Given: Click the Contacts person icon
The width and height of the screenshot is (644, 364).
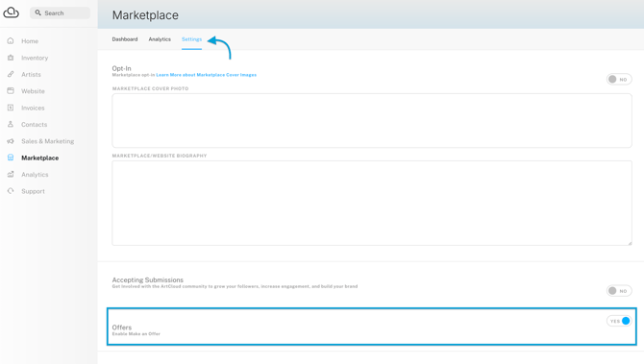Looking at the screenshot, I should tap(11, 124).
